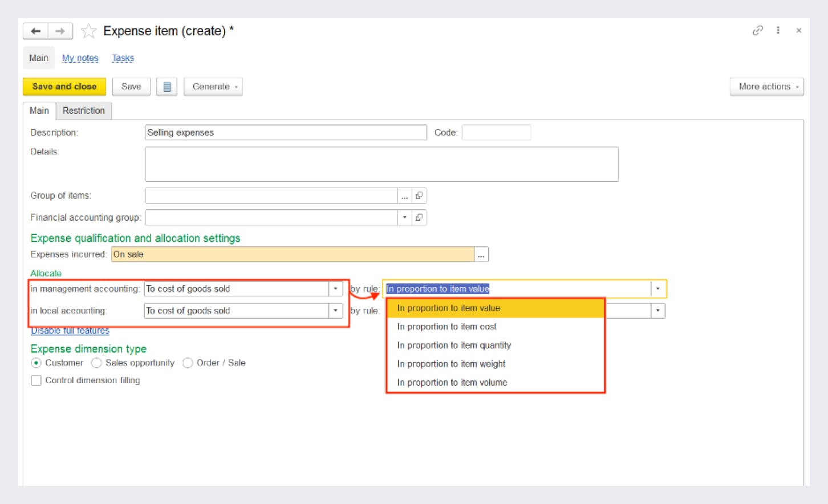Choose the Order / Sale radio option
This screenshot has width=828, height=504.
pos(188,363)
